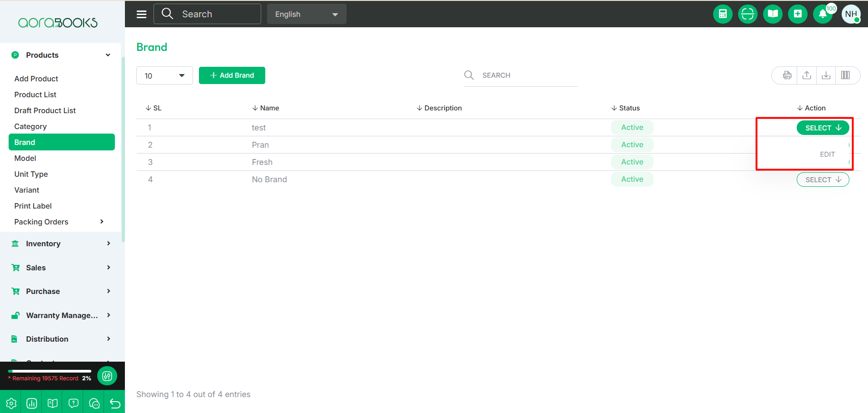Image resolution: width=868 pixels, height=413 pixels.
Task: Click the round sliders customize icon
Action: coord(107,376)
